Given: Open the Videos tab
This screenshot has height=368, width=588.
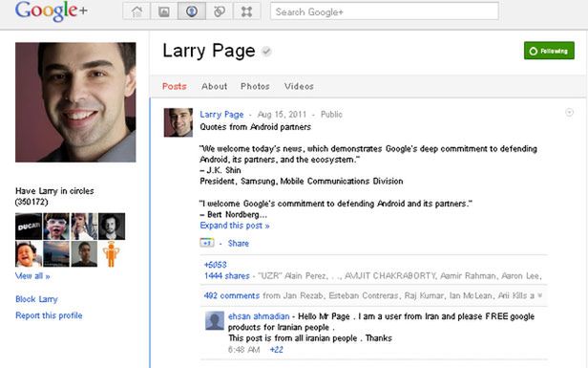Looking at the screenshot, I should click(x=299, y=86).
